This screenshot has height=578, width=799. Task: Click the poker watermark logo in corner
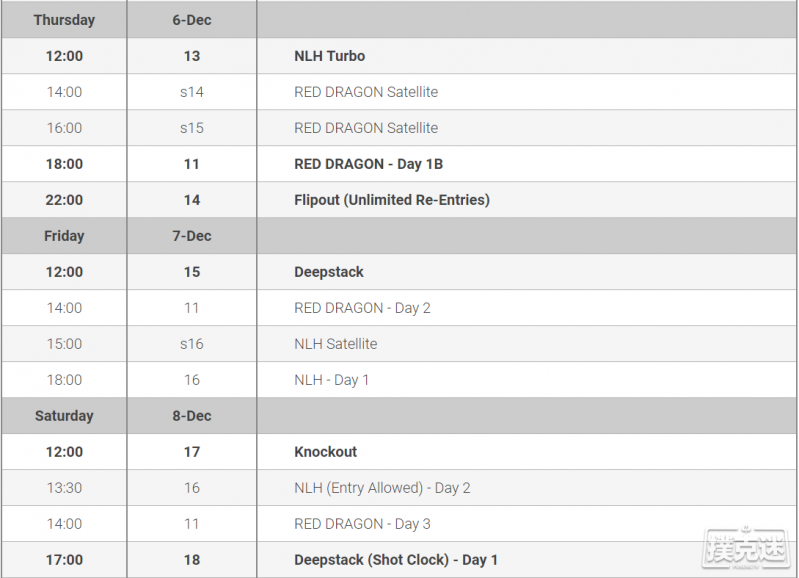745,549
